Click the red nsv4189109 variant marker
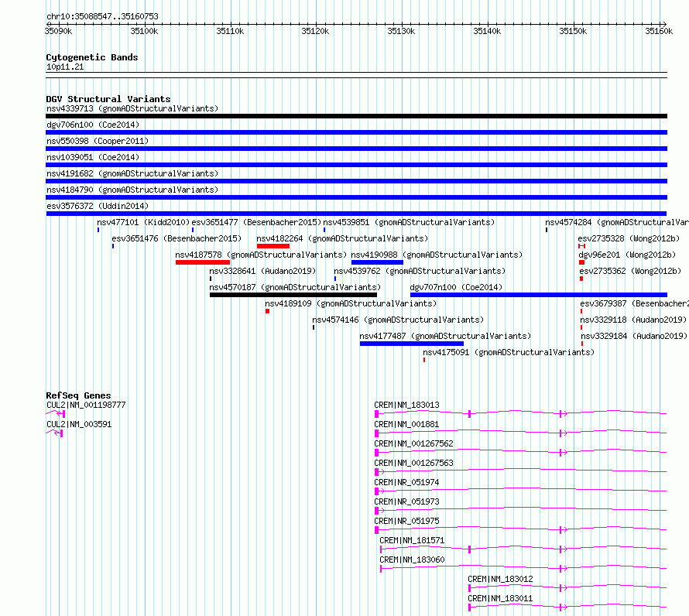 [267, 311]
